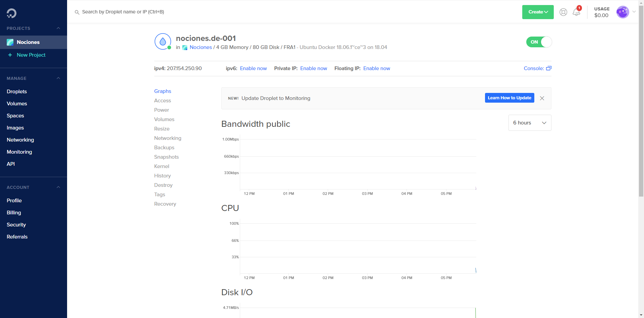644x318 pixels.
Task: Open Security in the sidebar
Action: [16, 225]
